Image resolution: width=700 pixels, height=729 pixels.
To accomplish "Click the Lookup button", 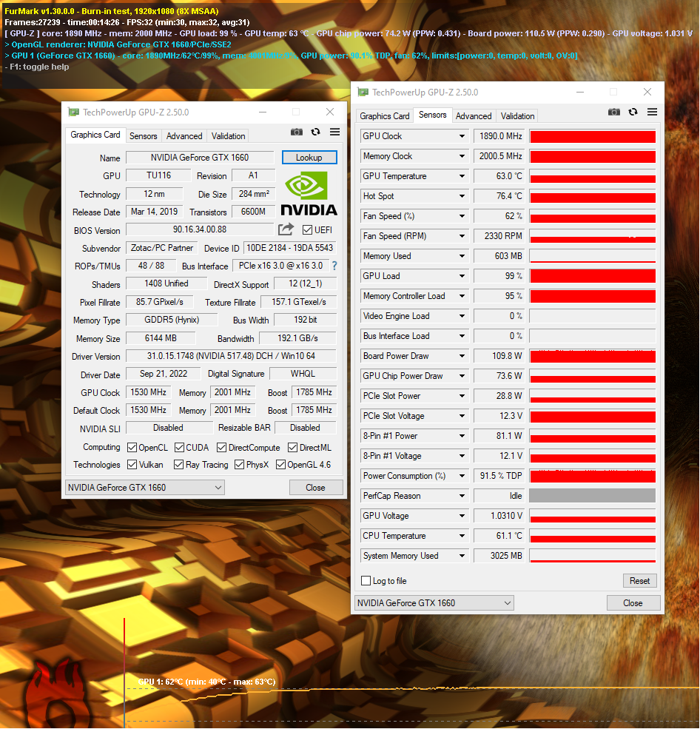I will coord(309,158).
